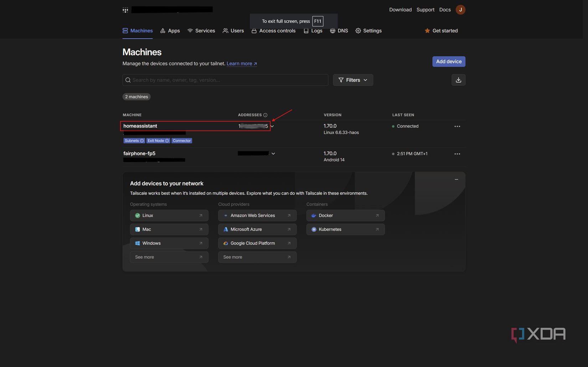588x367 pixels.
Task: Open the Download link
Action: [400, 10]
